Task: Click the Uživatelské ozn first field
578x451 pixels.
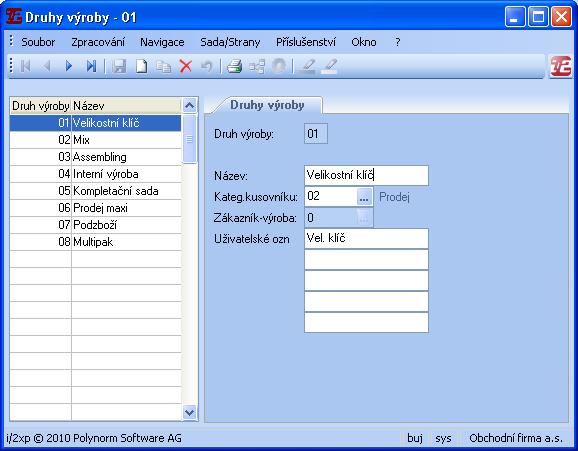Action: coord(366,239)
